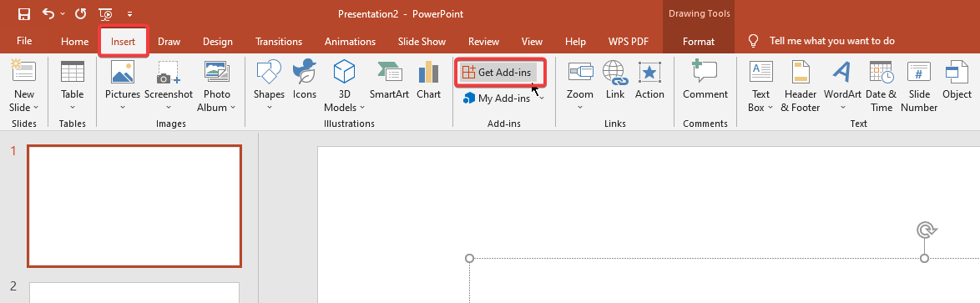Insert an embedded Object
Viewport: 980px width, 303px height.
[x=957, y=80]
